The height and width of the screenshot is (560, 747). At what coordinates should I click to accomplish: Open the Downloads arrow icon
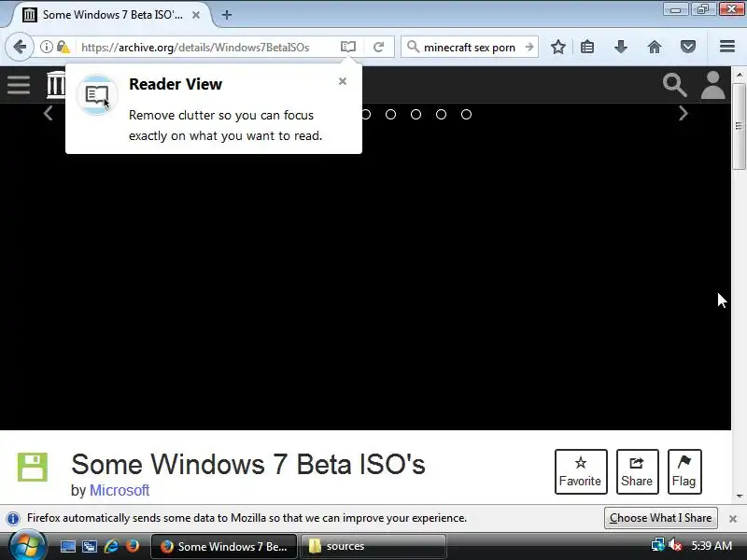(621, 47)
